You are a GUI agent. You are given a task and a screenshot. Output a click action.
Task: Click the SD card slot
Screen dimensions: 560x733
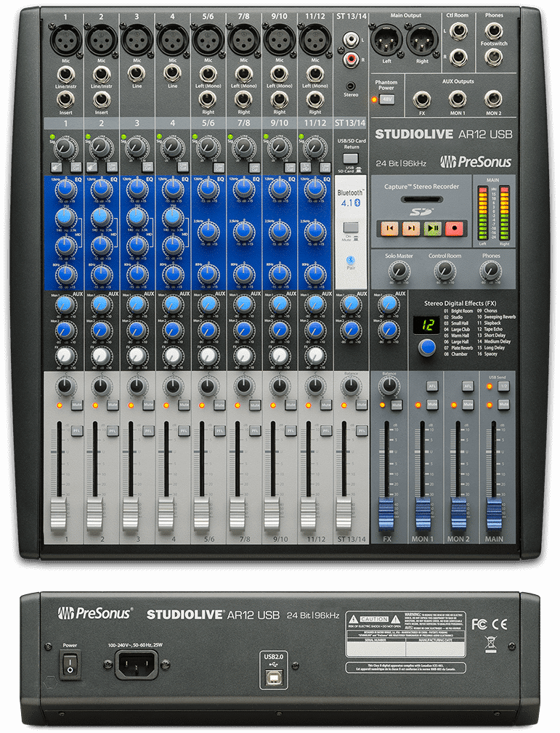pos(421,200)
